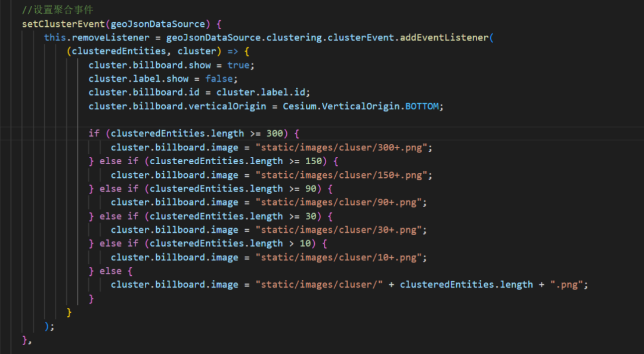The height and width of the screenshot is (354, 644).
Task: Click the removeListener property name
Action: 110,38
